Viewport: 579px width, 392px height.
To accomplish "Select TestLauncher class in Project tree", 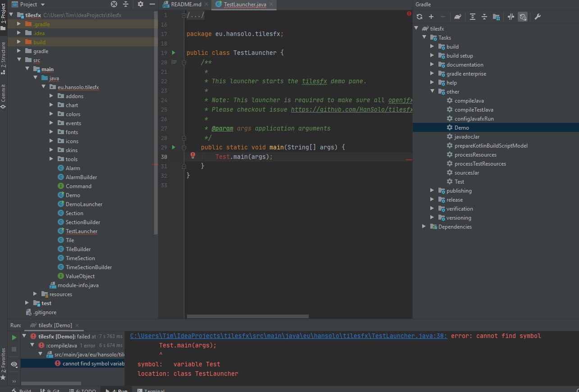I will [82, 231].
